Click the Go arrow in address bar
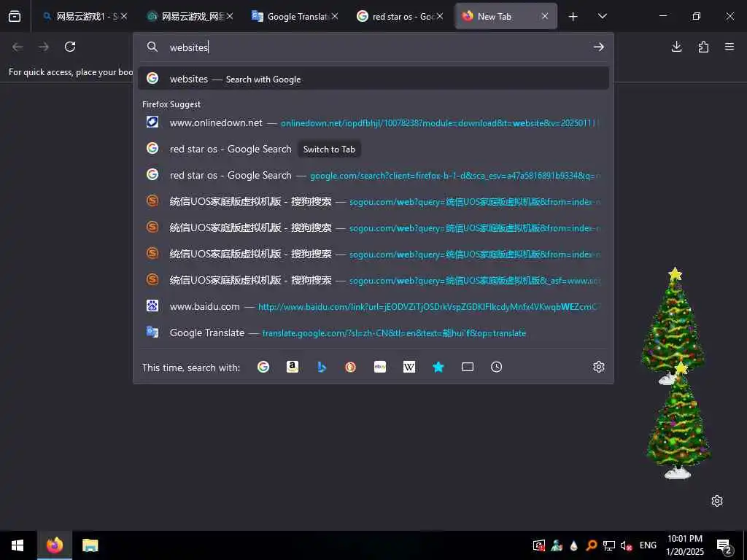 coord(599,47)
